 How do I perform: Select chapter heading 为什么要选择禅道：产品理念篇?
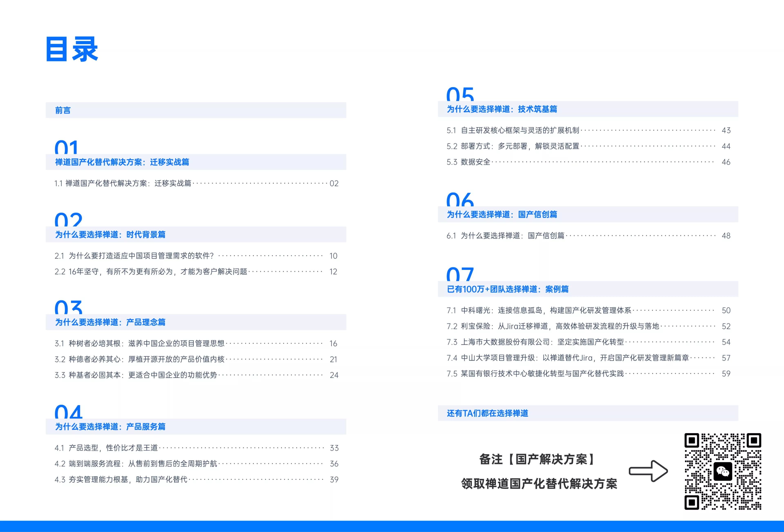(x=110, y=322)
